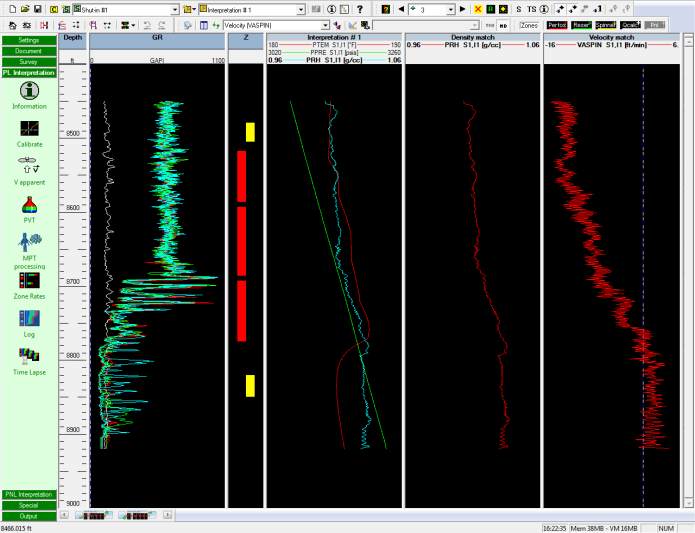
Task: Click the Z track header
Action: 246,41
